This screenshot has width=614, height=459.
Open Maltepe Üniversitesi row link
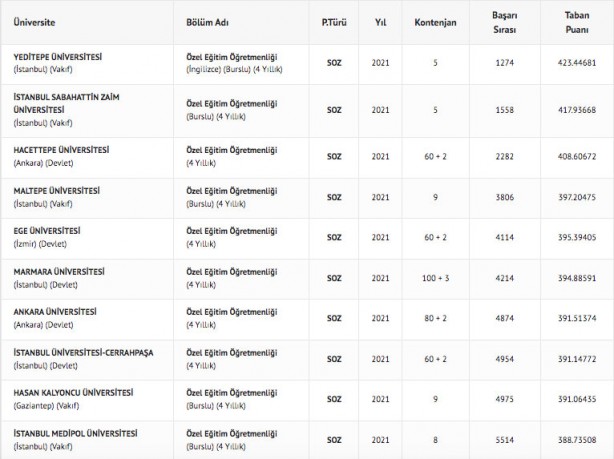point(56,190)
